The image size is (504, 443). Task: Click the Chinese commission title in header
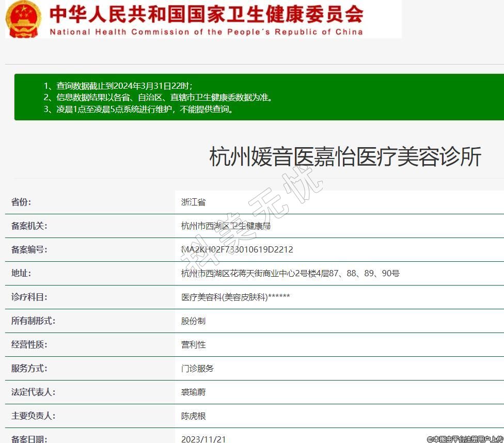207,14
